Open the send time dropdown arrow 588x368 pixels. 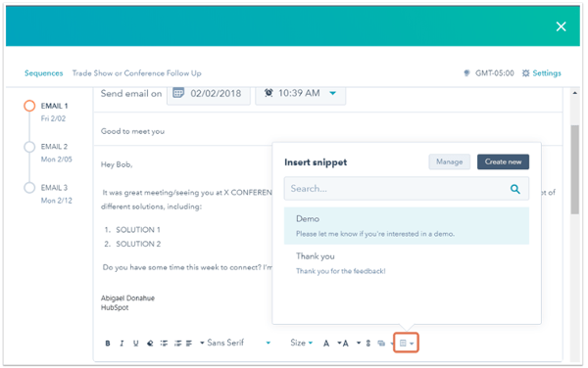(332, 93)
